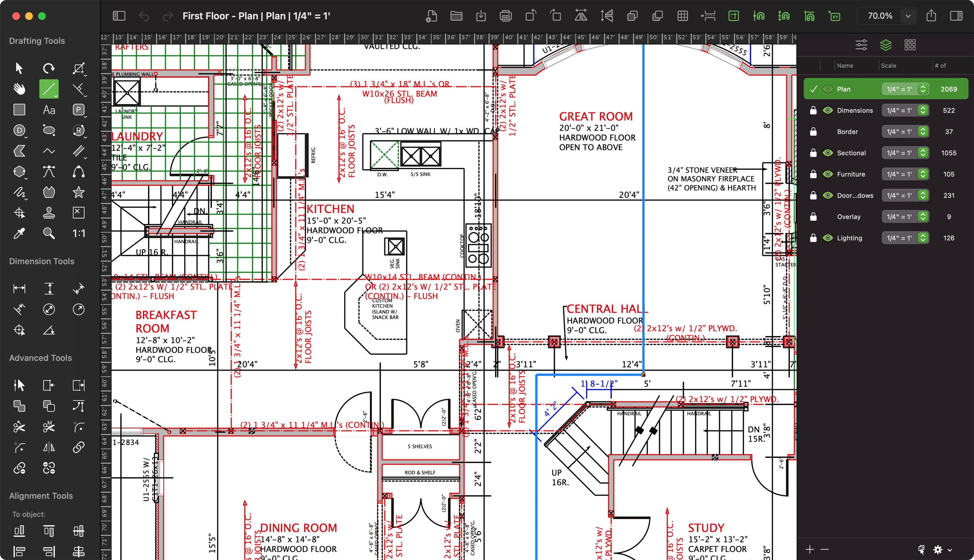Select the Stamp tool

pos(49,212)
